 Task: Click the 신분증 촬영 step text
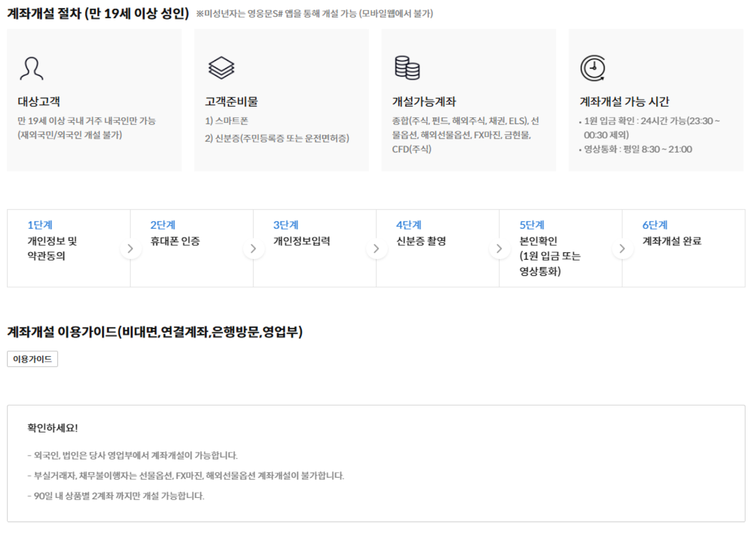point(421,241)
